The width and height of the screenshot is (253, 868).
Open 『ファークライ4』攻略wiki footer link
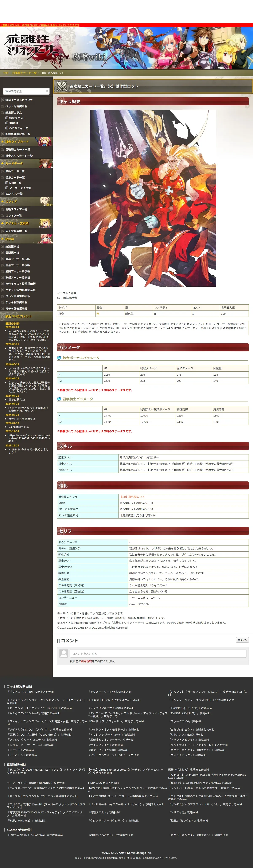click(185, 722)
